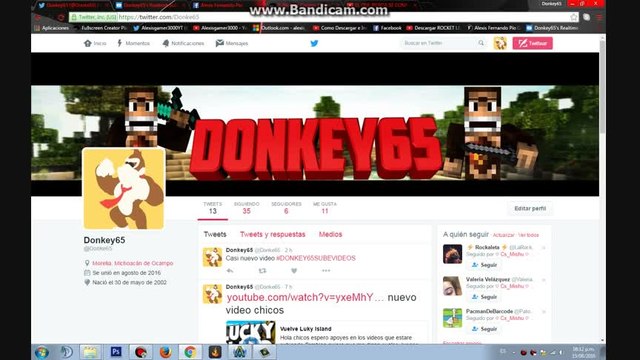The image size is (640, 360).
Task: Dismiss the Valeria Velázquez suggestion
Action: [x=544, y=280]
